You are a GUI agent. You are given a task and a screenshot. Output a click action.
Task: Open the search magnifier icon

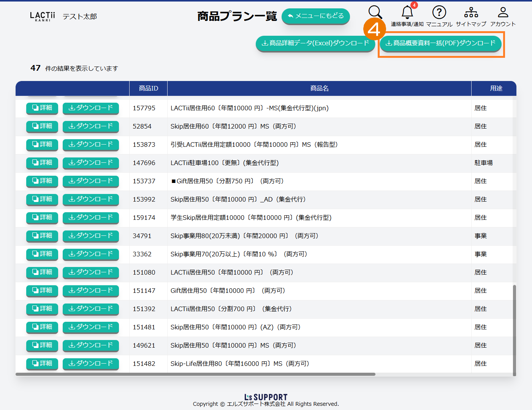tap(375, 13)
